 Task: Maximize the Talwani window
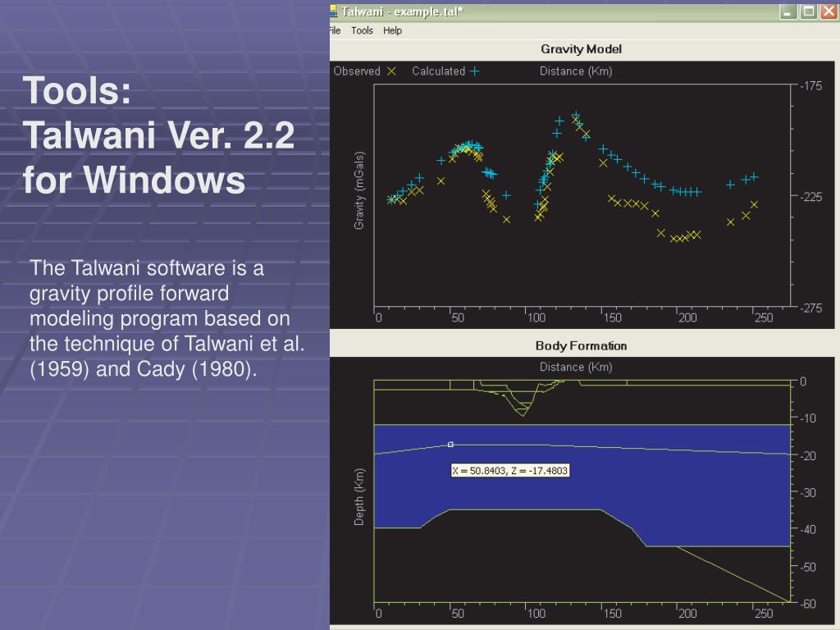[x=808, y=11]
